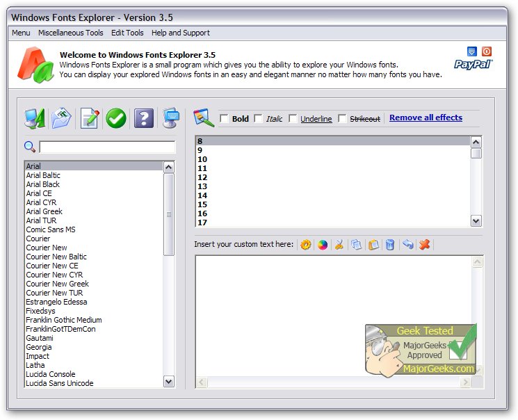Click the purple question mark help icon

[x=144, y=118]
